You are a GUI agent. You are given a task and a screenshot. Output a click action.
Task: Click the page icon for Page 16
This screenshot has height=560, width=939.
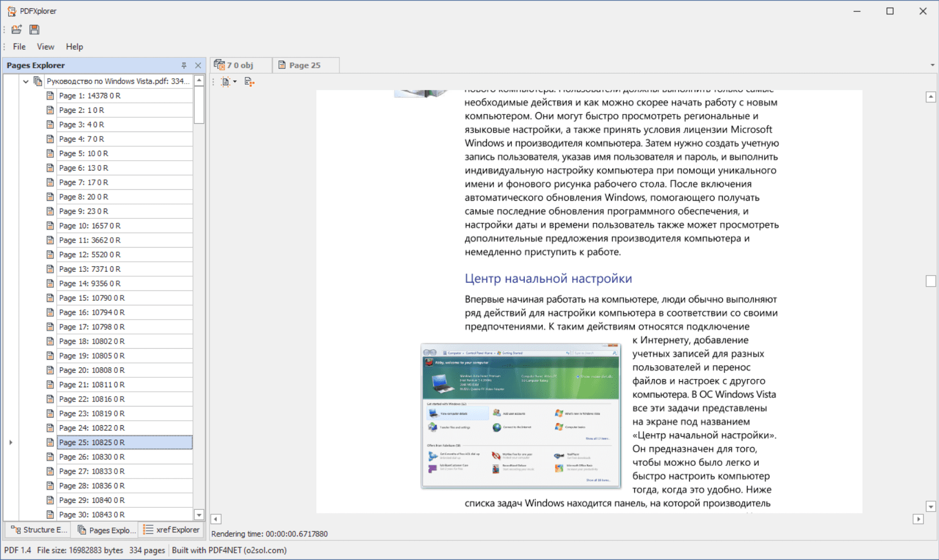click(50, 312)
